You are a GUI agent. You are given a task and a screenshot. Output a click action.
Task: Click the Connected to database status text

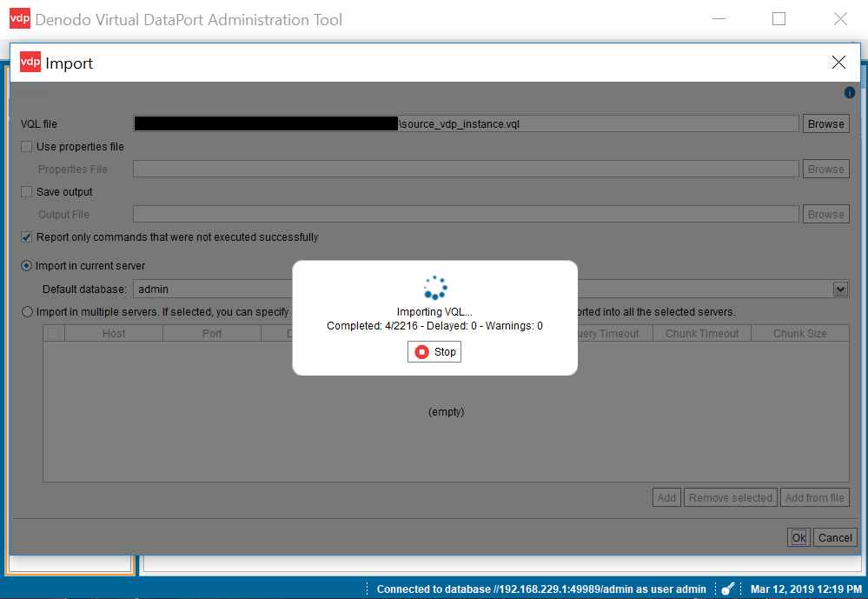pyautogui.click(x=541, y=589)
